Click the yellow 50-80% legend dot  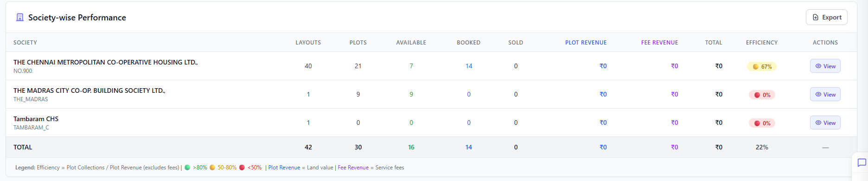coord(212,168)
